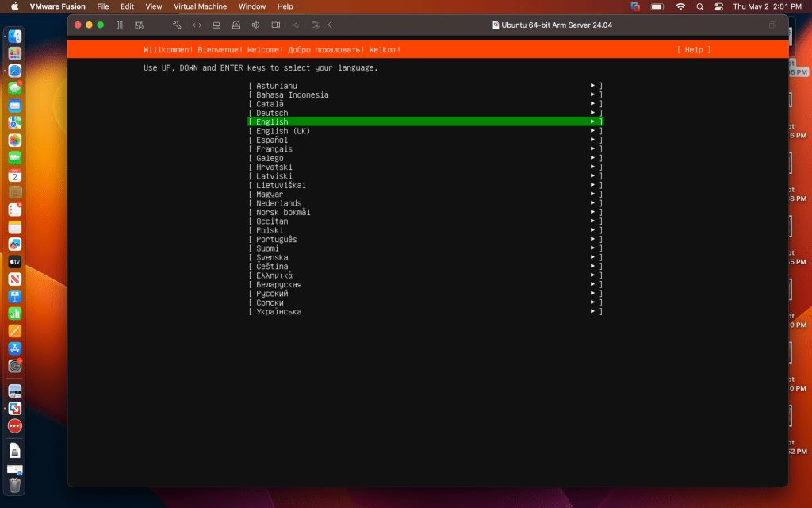Open the View menu in the menu bar
This screenshot has width=812, height=508.
tap(153, 6)
